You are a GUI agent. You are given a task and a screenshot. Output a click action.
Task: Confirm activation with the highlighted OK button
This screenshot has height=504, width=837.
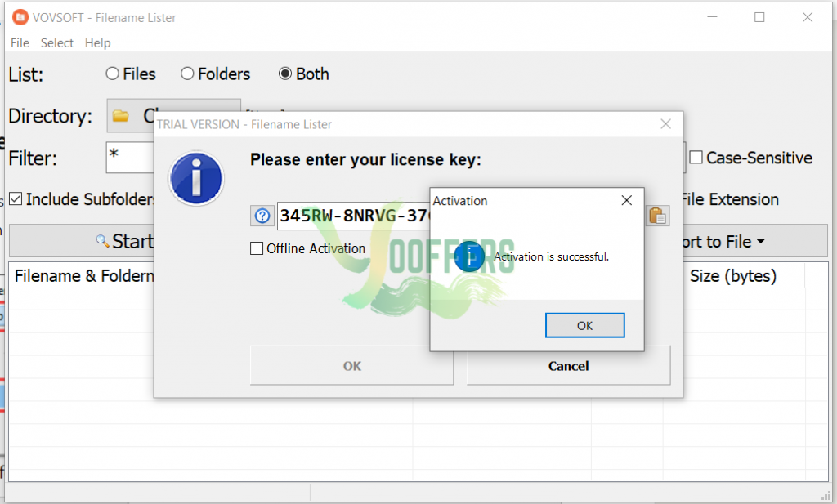click(x=584, y=325)
